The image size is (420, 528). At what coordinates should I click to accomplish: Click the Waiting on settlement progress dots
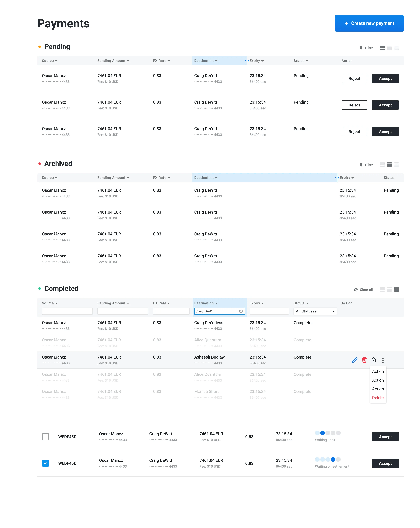tap(328, 460)
